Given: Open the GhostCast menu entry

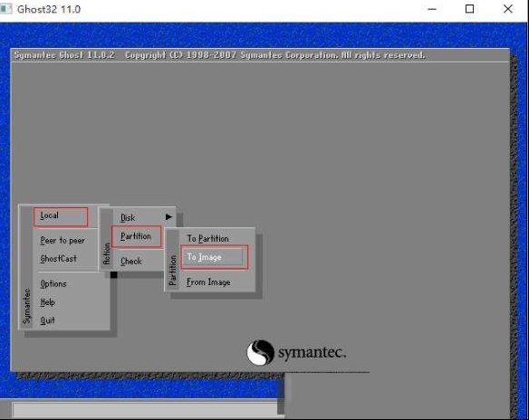Looking at the screenshot, I should pos(58,259).
